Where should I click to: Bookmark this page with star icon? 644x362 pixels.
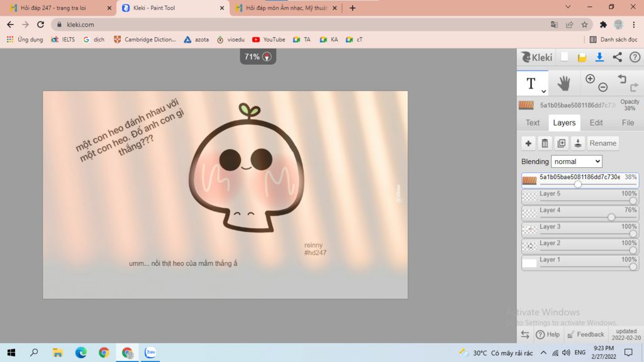click(584, 25)
